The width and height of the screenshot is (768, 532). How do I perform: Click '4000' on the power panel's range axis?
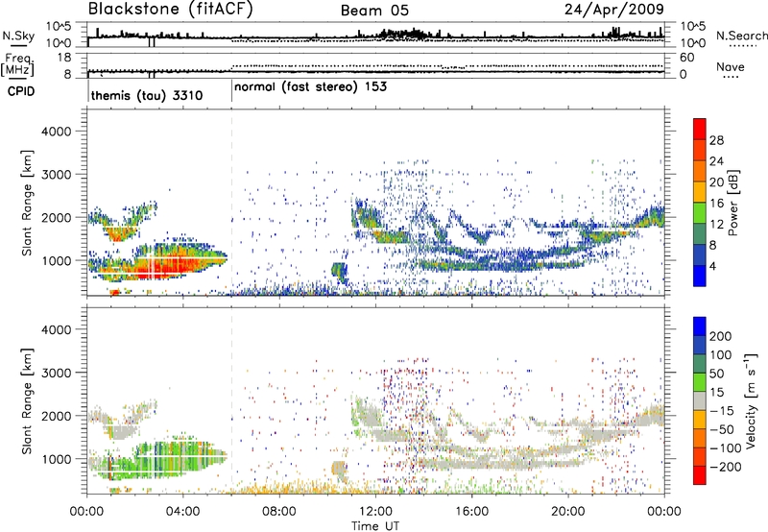57,132
